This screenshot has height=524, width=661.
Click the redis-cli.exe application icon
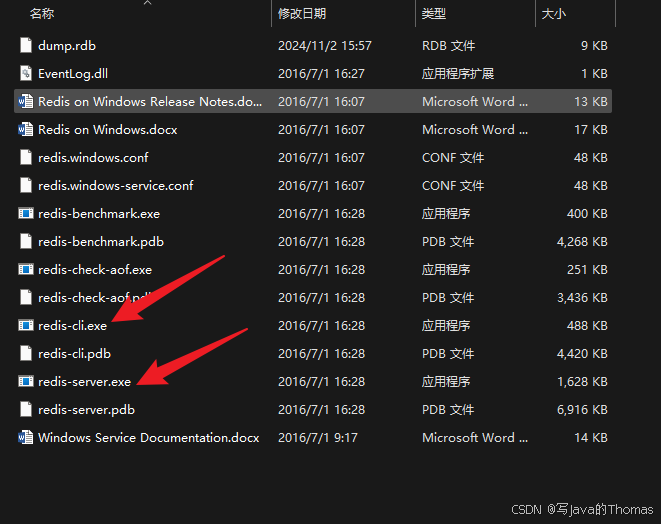click(x=26, y=325)
